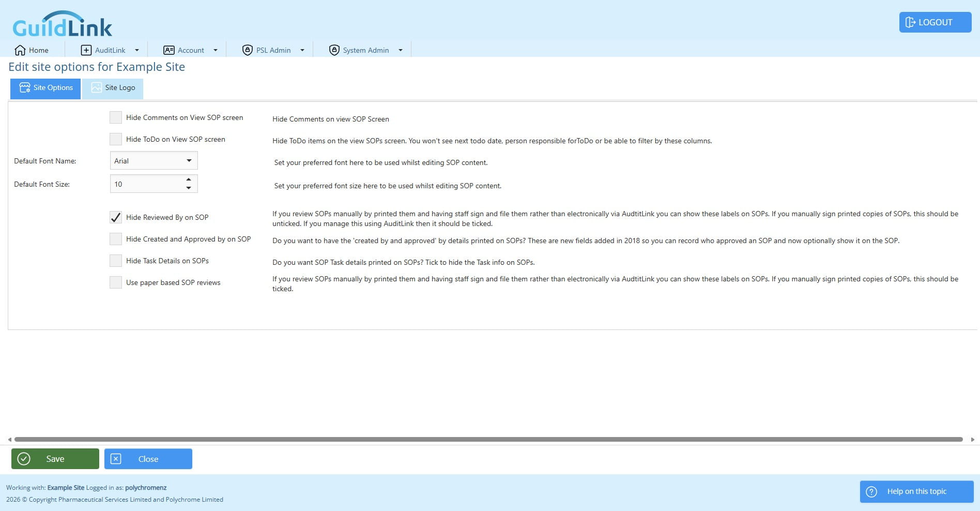Untick Hide Reviewed By on SOP
The height and width of the screenshot is (511, 980).
point(116,217)
